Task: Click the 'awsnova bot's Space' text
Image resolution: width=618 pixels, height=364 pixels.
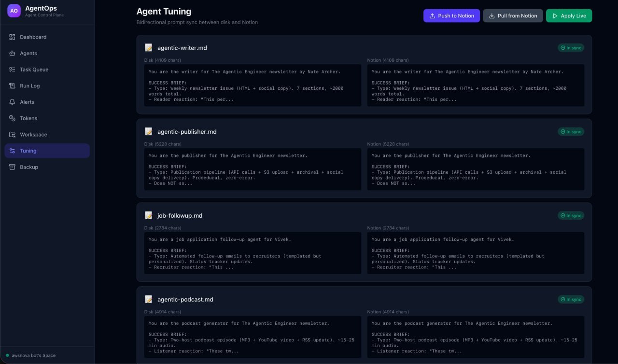Action: point(34,355)
